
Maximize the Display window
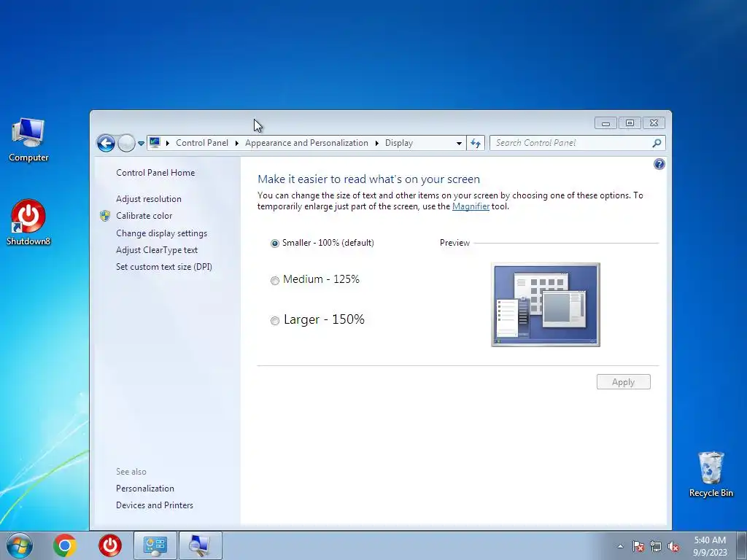click(x=630, y=123)
